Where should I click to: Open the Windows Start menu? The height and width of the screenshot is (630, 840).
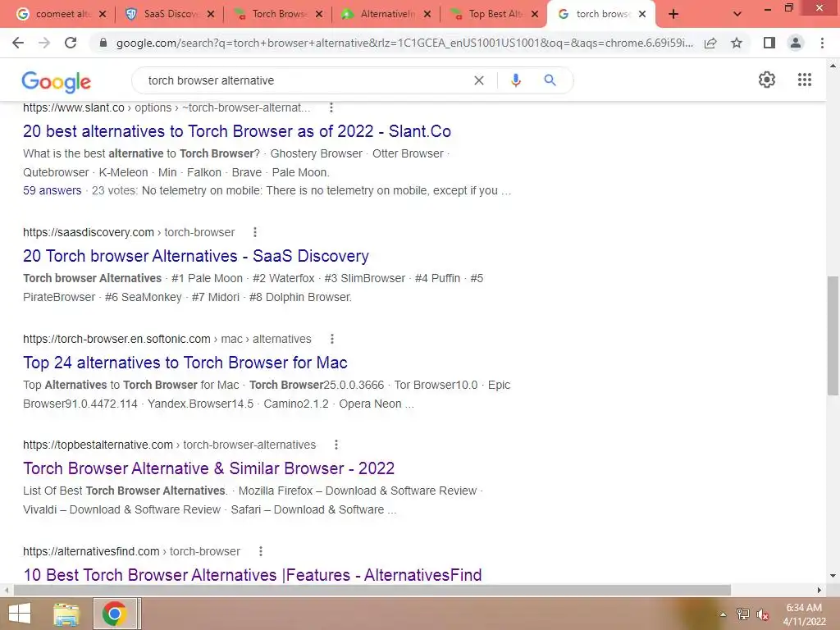point(20,614)
